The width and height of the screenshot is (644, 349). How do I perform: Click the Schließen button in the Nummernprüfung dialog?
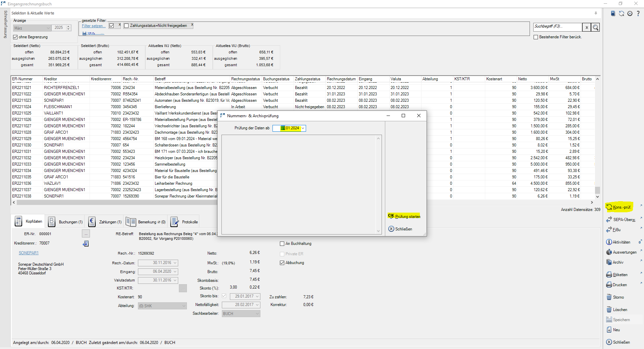[x=400, y=229]
